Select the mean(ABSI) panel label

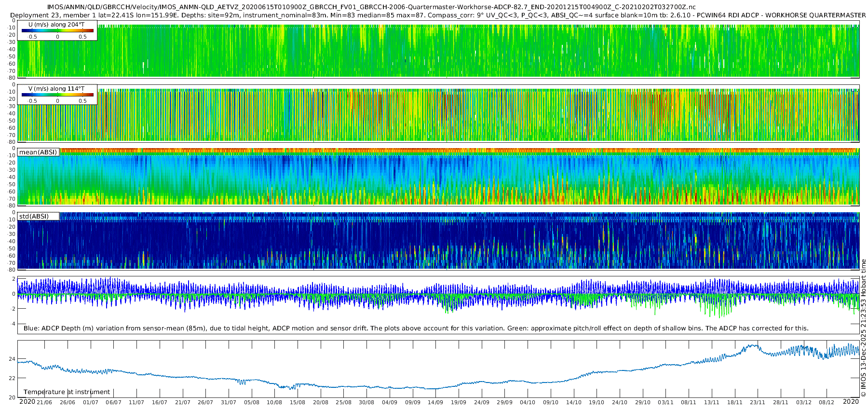38,152
